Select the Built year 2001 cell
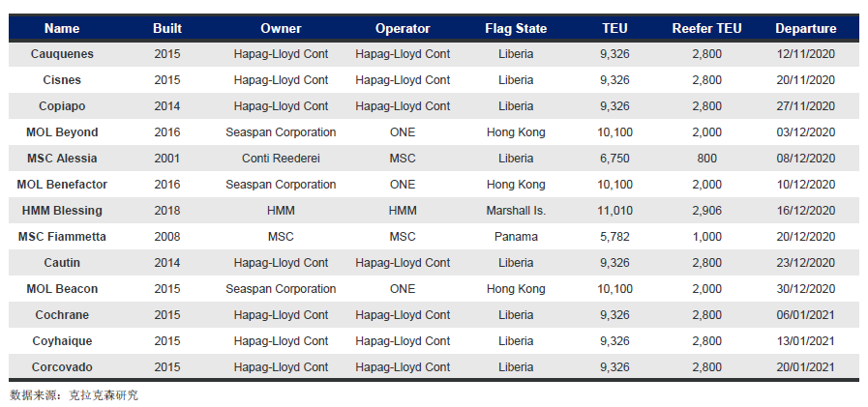 coord(167,159)
